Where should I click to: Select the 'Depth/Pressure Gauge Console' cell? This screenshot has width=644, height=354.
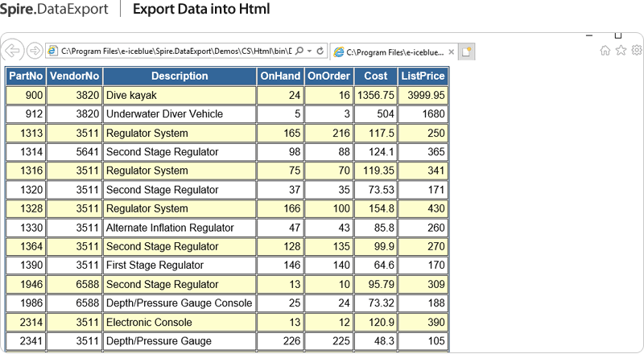point(180,303)
